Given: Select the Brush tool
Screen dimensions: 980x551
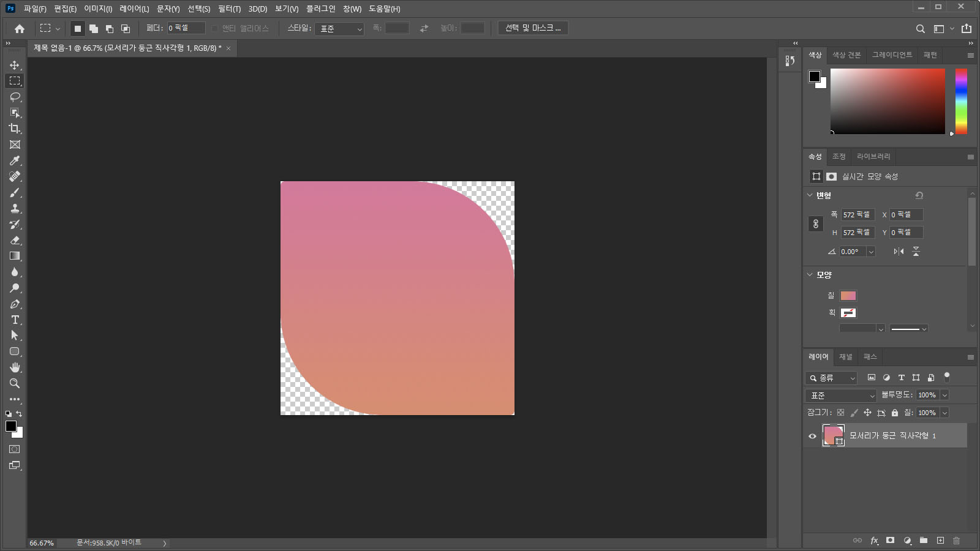Looking at the screenshot, I should (x=15, y=192).
